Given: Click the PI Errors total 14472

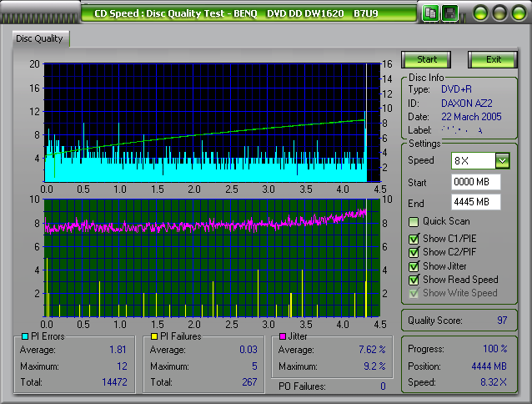Looking at the screenshot, I should coord(114,382).
